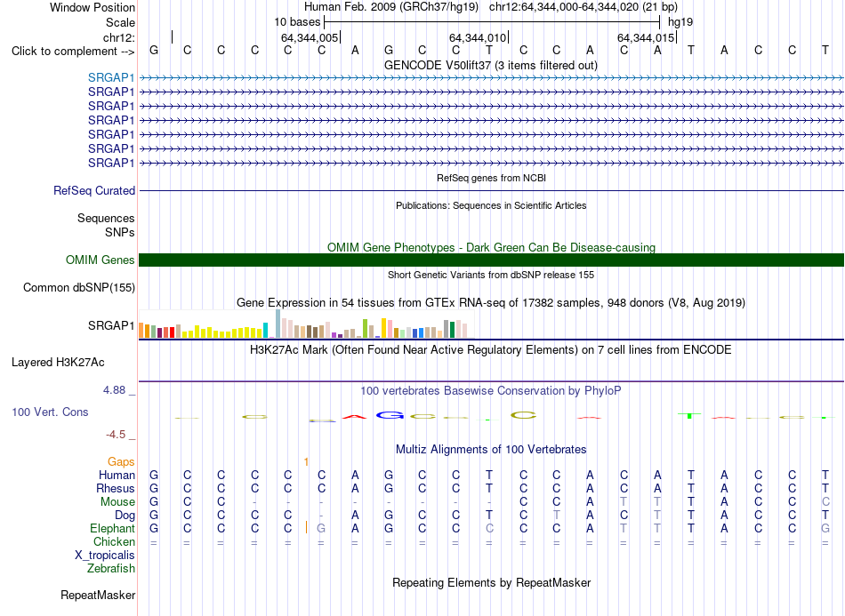Select the Chicken species label
Screen dimensions: 845x616
tap(114, 541)
